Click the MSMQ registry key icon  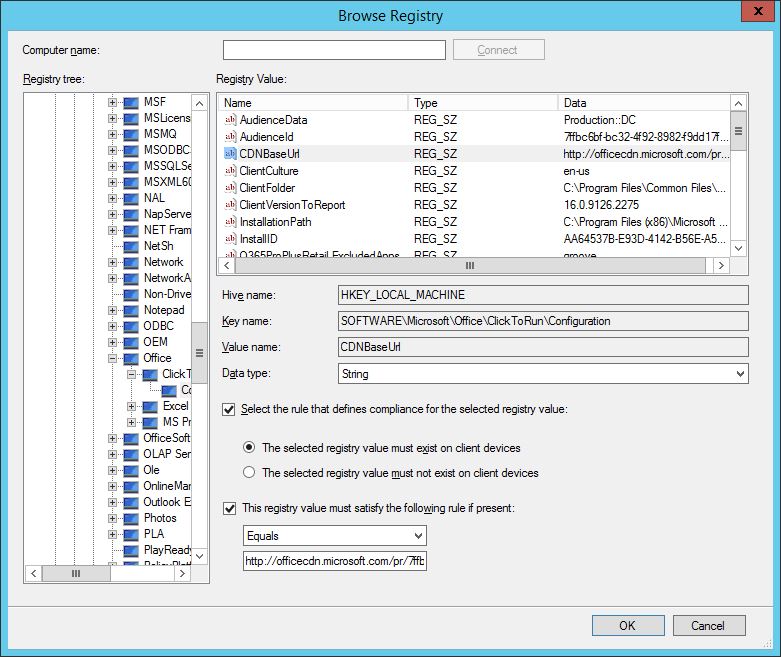(x=131, y=134)
